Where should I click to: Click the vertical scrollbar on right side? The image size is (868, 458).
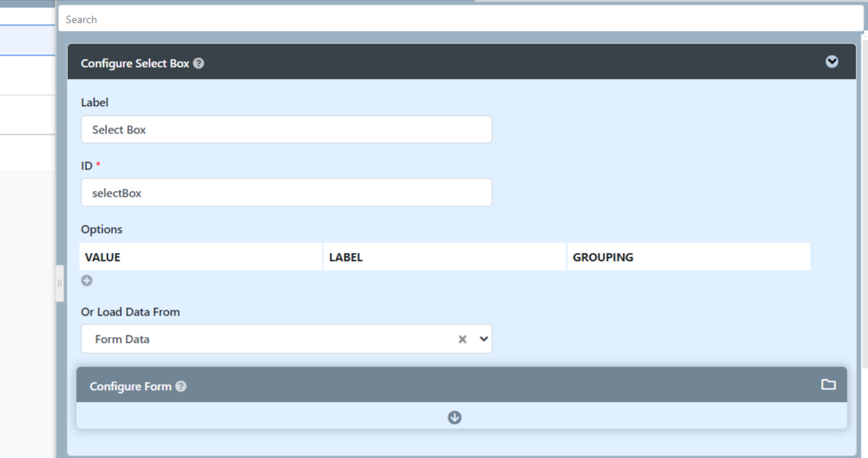tap(864, 203)
